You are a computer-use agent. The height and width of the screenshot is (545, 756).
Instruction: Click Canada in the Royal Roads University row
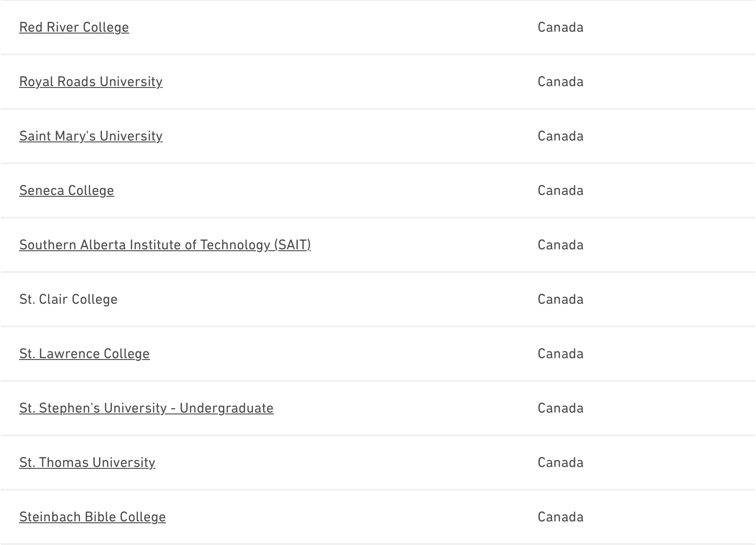[560, 82]
